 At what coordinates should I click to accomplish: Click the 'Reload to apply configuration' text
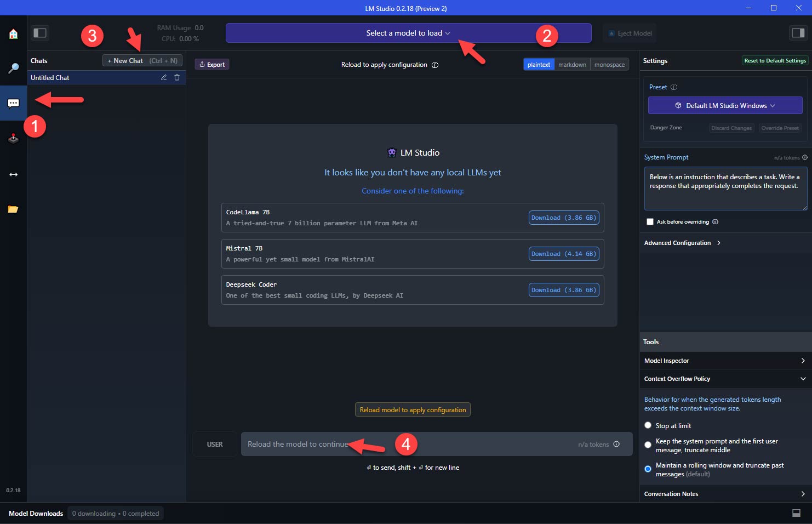click(384, 65)
